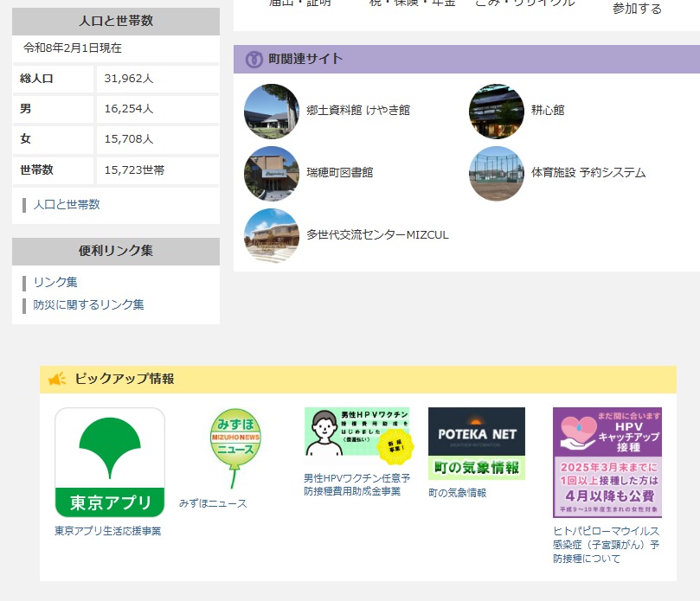This screenshot has height=601, width=700.
Task: Click the ヒトパピローマウイルス感染症 text link
Action: [x=606, y=545]
